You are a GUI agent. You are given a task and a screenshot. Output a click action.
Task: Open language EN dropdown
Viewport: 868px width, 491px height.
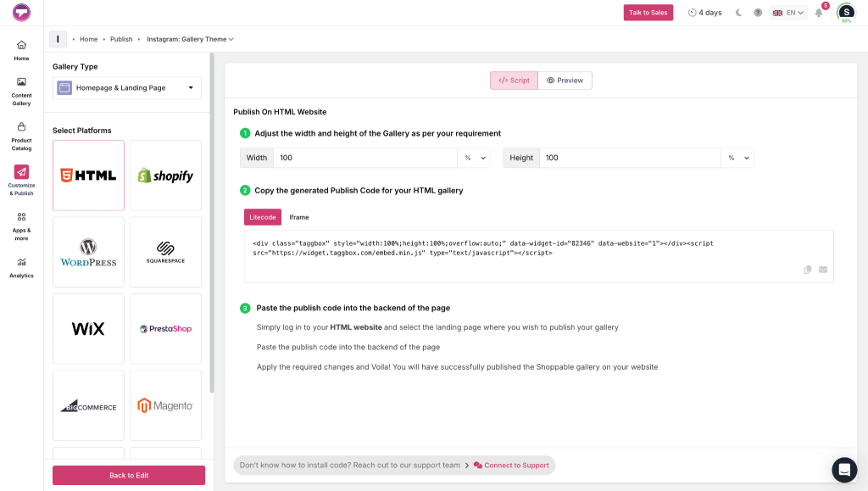(x=787, y=12)
